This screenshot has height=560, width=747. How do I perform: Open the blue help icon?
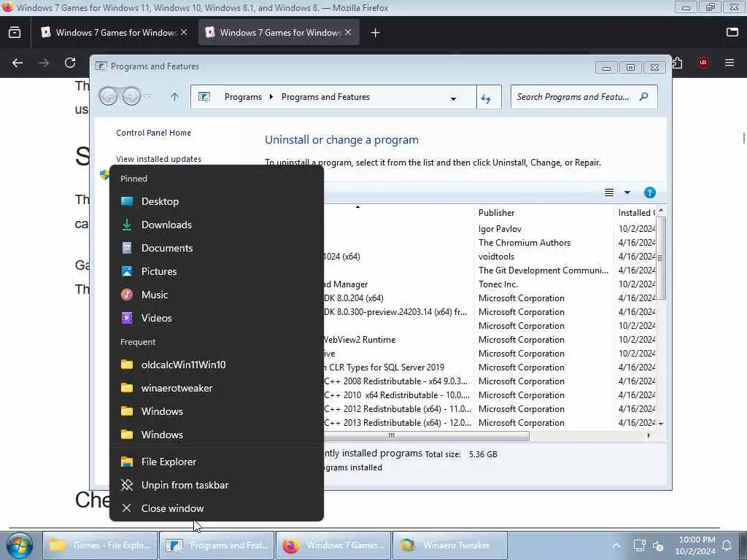[x=650, y=192]
